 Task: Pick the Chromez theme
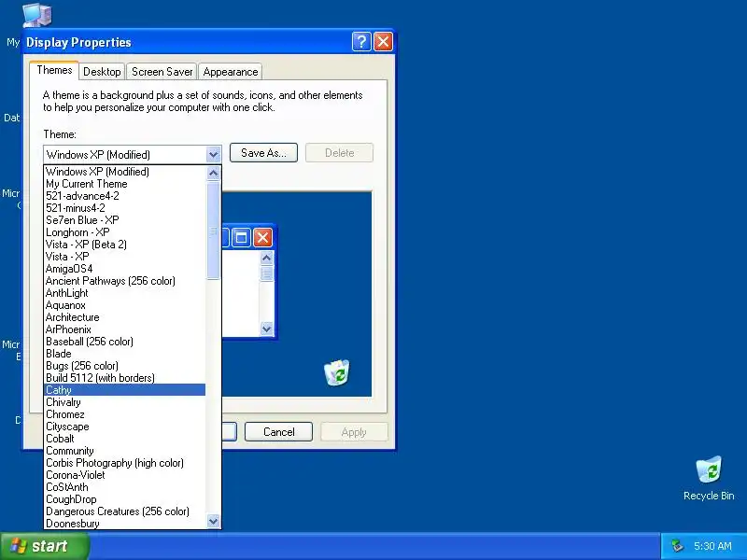(x=125, y=414)
